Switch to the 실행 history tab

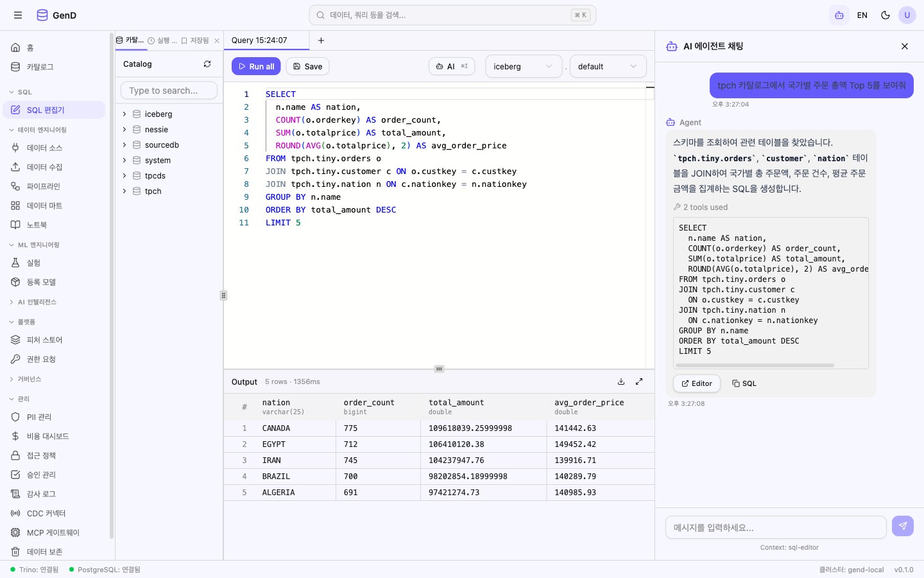pos(162,40)
